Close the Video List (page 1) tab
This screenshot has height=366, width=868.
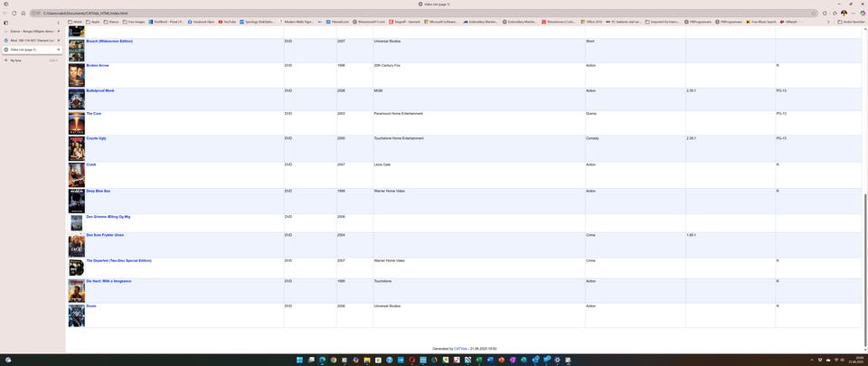[58, 50]
